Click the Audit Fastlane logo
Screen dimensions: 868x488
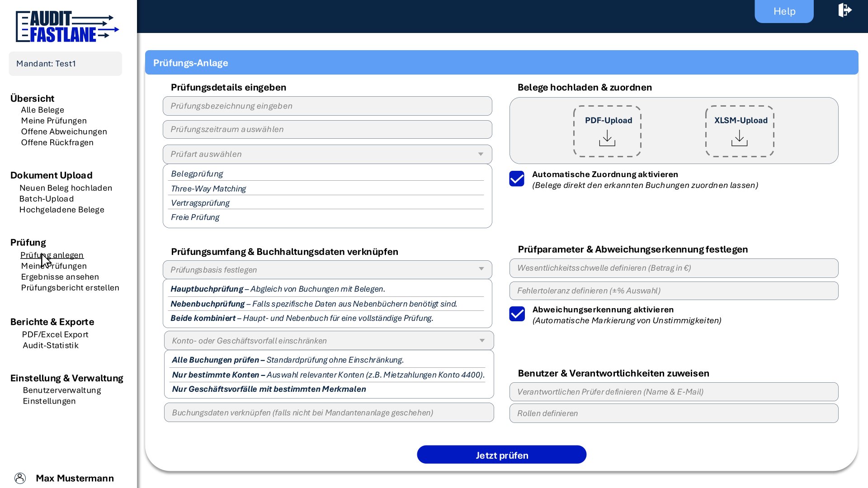click(x=67, y=27)
